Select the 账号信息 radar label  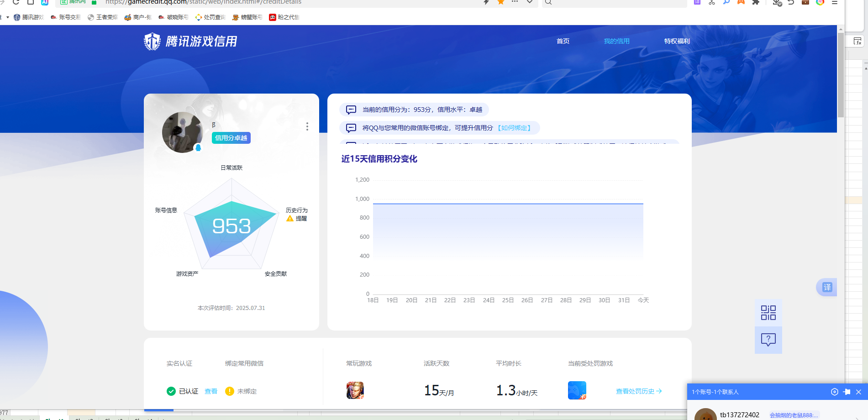click(166, 210)
